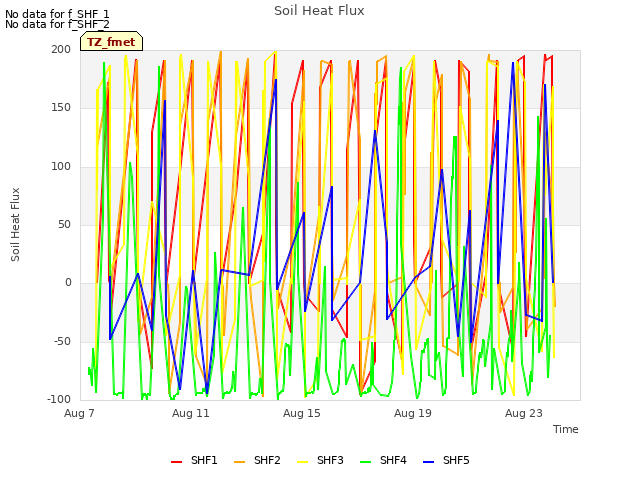Screen dimensions: 640x480
Task: Select the SHF1 legend label
Action: pyautogui.click(x=204, y=460)
